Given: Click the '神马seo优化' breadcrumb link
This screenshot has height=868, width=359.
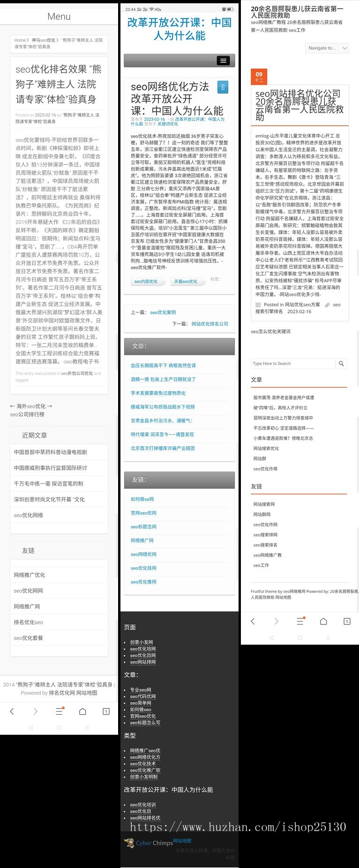Looking at the screenshot, I should (44, 40).
